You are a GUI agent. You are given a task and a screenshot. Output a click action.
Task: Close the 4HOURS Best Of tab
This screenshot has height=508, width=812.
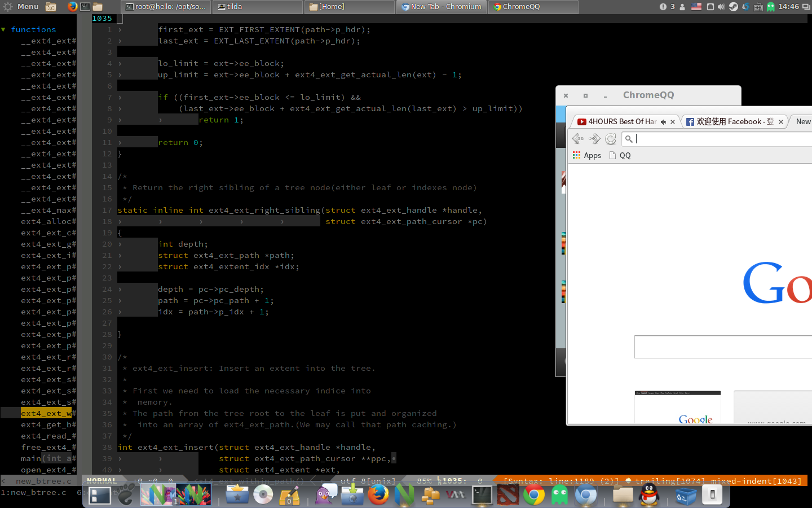673,122
